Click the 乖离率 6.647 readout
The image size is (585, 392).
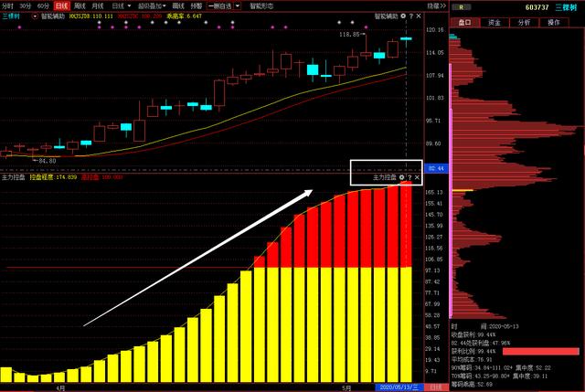click(x=185, y=16)
